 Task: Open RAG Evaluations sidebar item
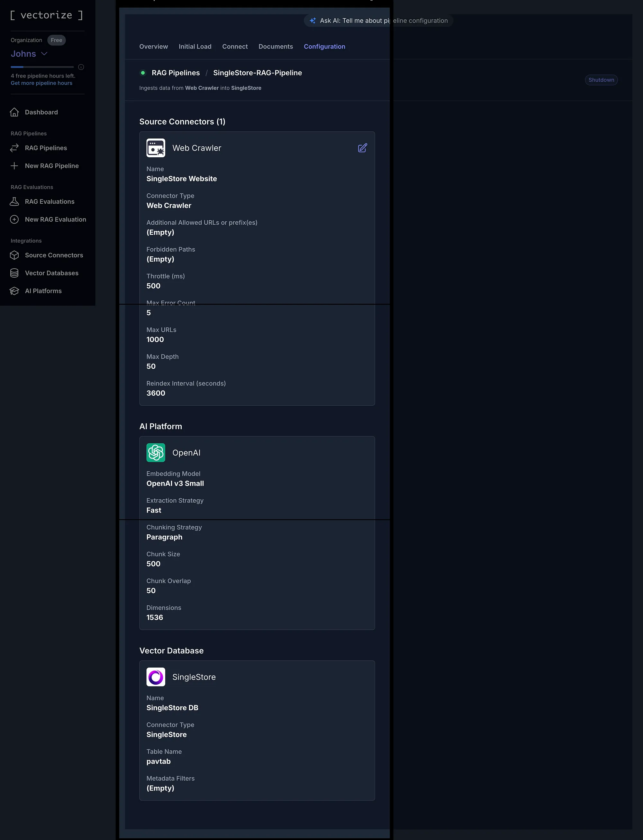pos(50,201)
